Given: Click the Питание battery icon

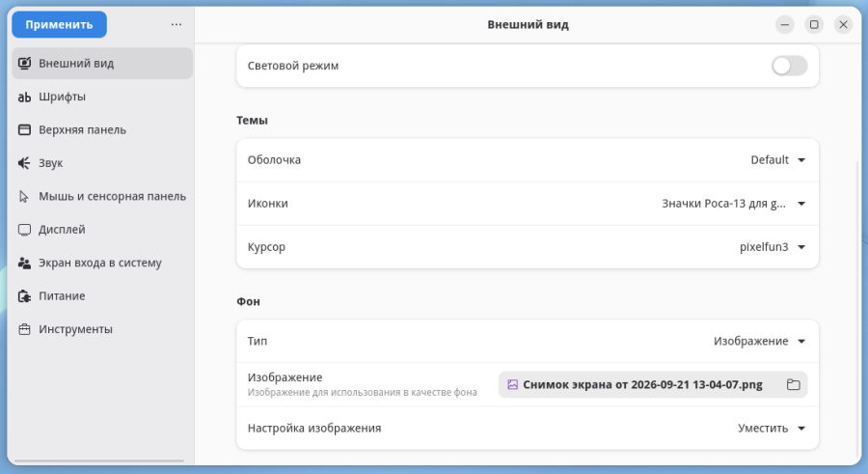Looking at the screenshot, I should tap(24, 296).
